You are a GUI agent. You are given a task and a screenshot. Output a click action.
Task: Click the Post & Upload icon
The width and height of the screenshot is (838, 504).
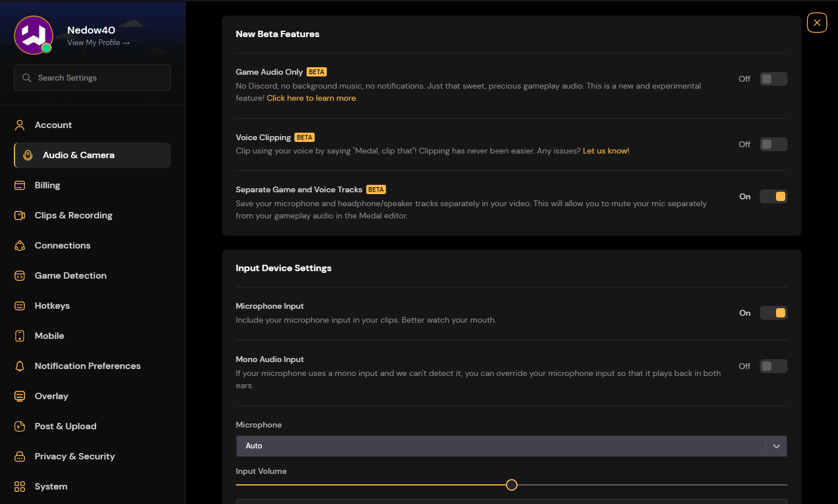click(20, 426)
